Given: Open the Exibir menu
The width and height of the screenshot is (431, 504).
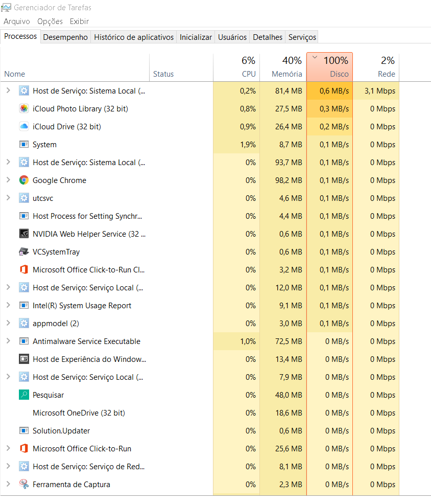Looking at the screenshot, I should pyautogui.click(x=79, y=21).
